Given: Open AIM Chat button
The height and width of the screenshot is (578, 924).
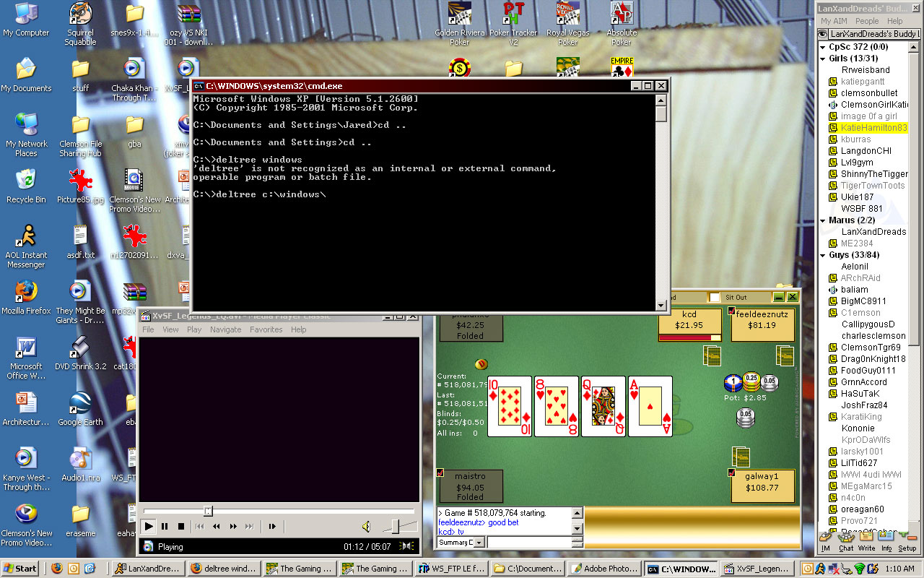Looking at the screenshot, I should coord(845,541).
